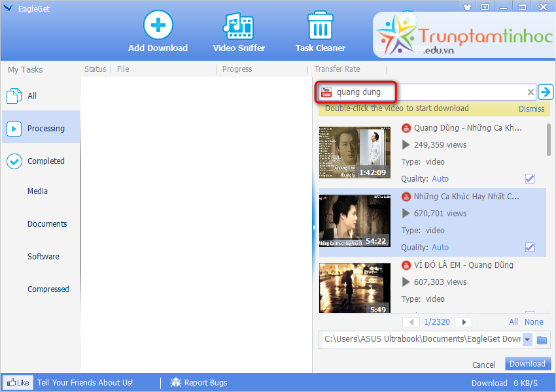Browse for download folder icon
Screen dimensions: 556x392
tap(542, 340)
